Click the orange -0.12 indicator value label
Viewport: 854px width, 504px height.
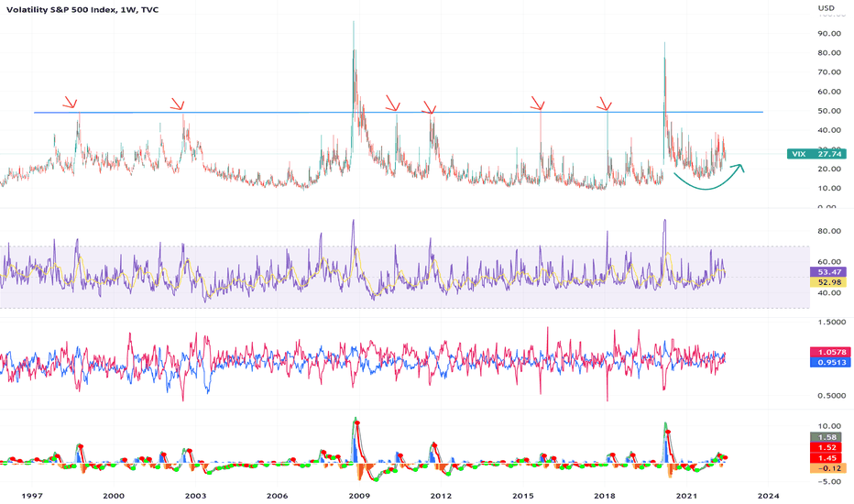click(827, 468)
